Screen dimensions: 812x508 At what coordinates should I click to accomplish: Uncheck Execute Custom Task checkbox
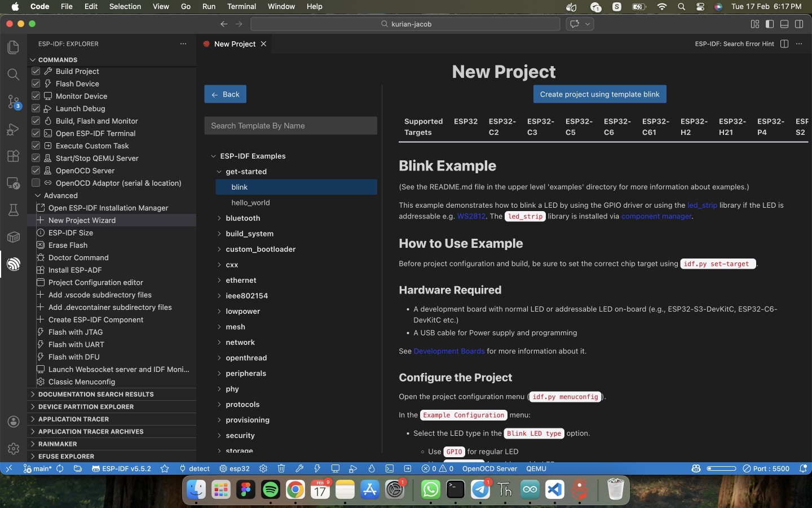[36, 146]
